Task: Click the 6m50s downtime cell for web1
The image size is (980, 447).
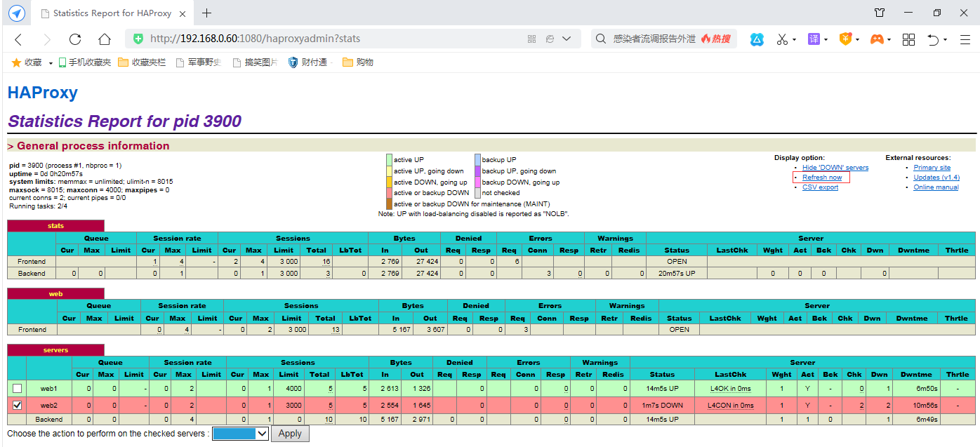Action: coord(915,388)
